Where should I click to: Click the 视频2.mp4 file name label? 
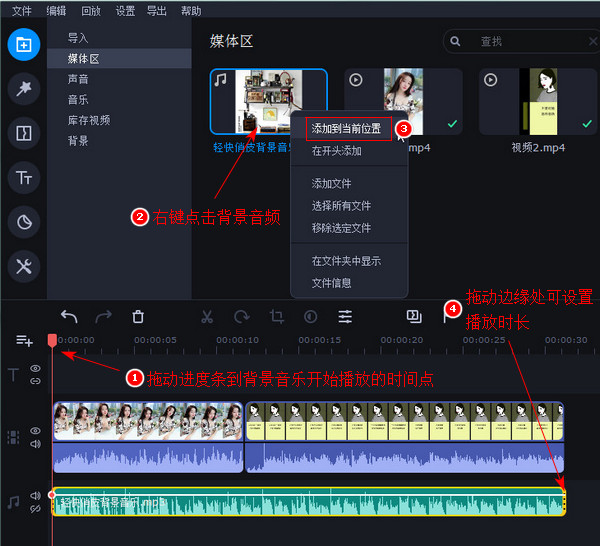pyautogui.click(x=538, y=148)
